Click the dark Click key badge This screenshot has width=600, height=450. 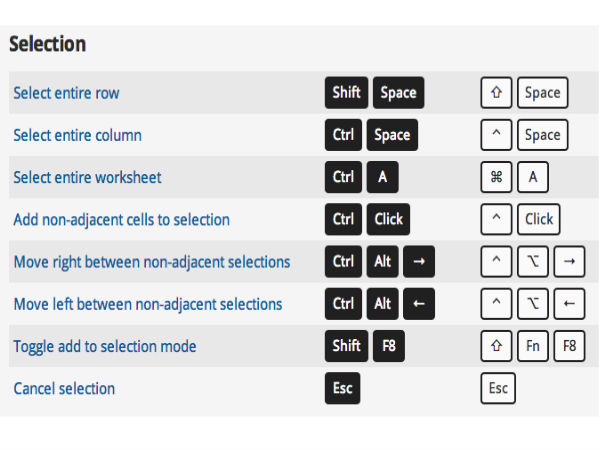click(x=388, y=220)
